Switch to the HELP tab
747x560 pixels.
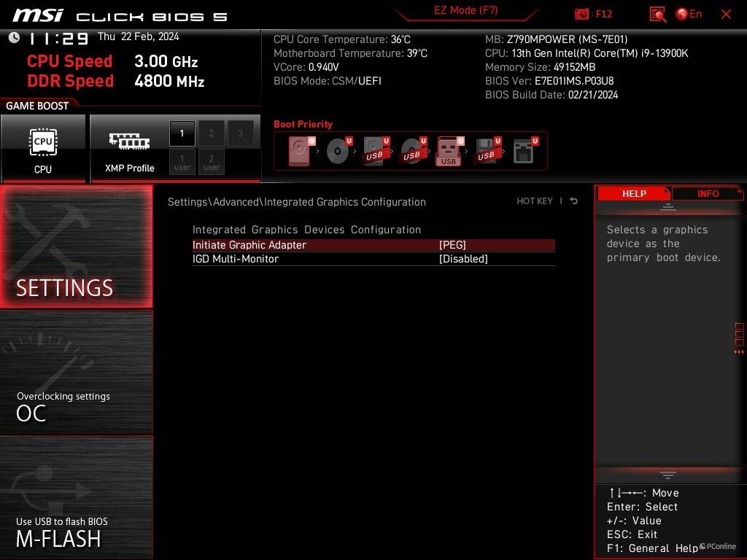[x=634, y=194]
